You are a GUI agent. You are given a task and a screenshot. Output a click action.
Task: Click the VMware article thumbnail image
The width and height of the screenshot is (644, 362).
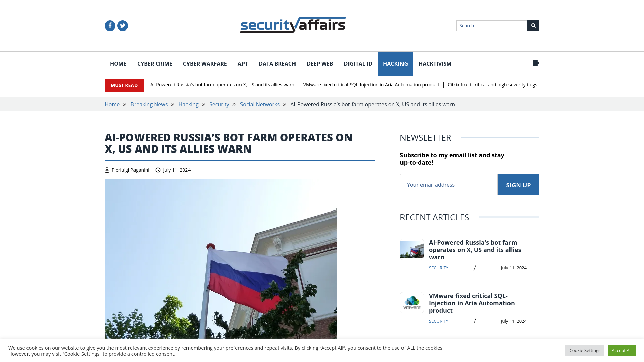click(x=411, y=302)
